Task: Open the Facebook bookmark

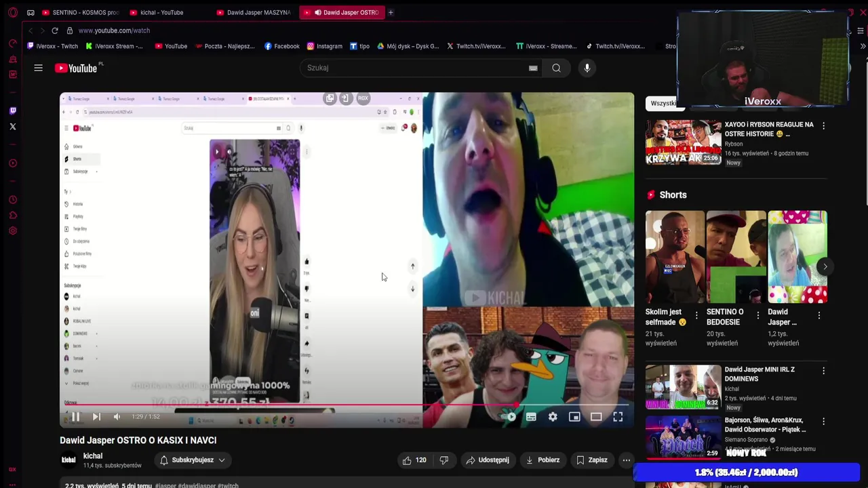Action: pyautogui.click(x=281, y=46)
